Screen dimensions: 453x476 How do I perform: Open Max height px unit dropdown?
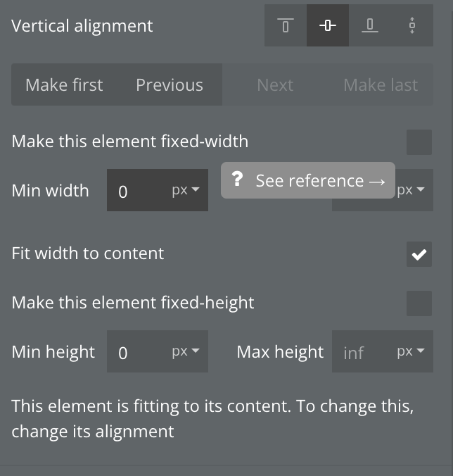tap(411, 351)
